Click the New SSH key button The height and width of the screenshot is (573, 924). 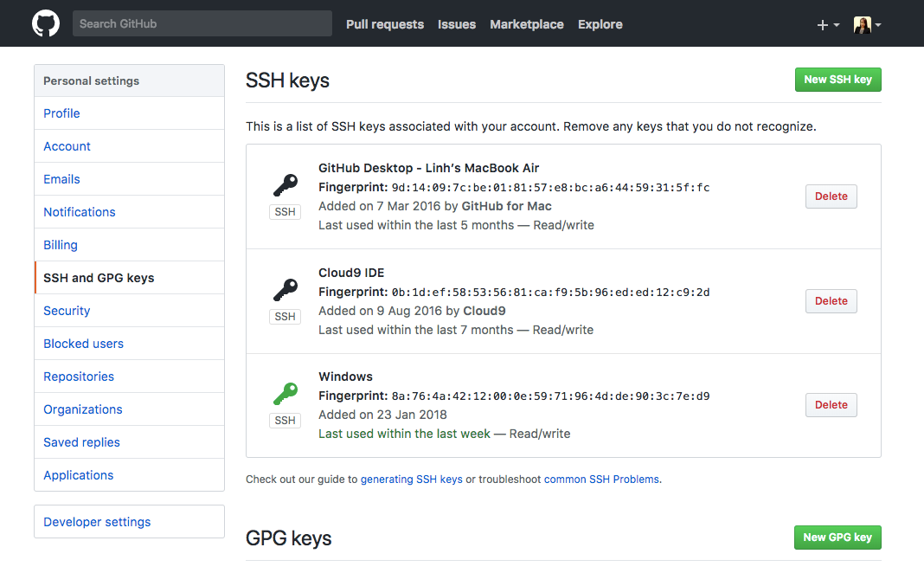coord(838,80)
